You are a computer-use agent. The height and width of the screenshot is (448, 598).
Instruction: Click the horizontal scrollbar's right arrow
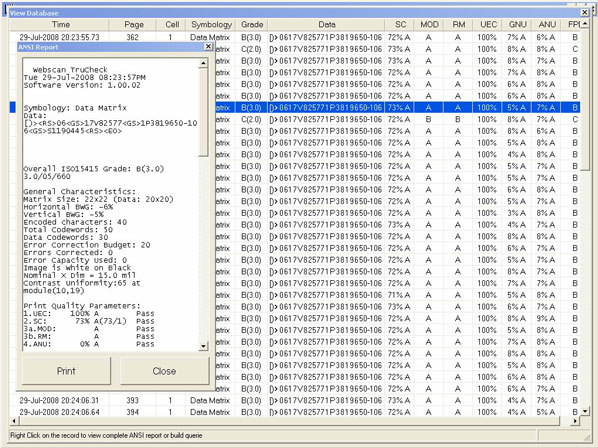[575, 421]
